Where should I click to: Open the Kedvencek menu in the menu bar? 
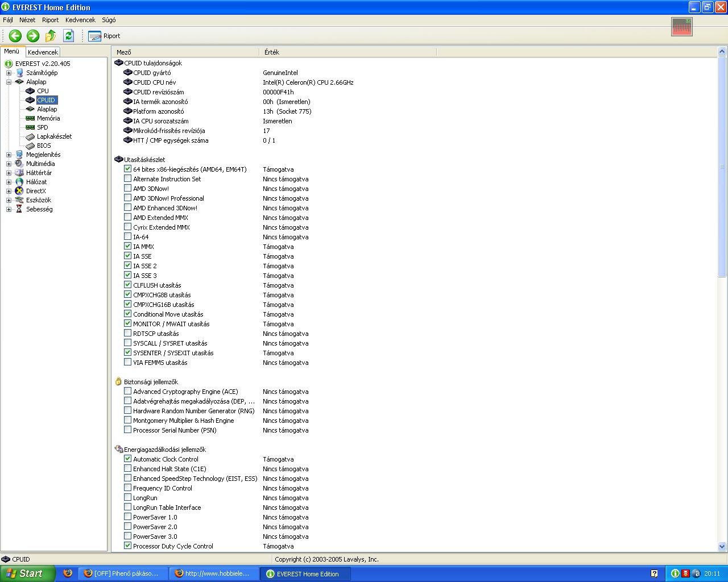80,20
